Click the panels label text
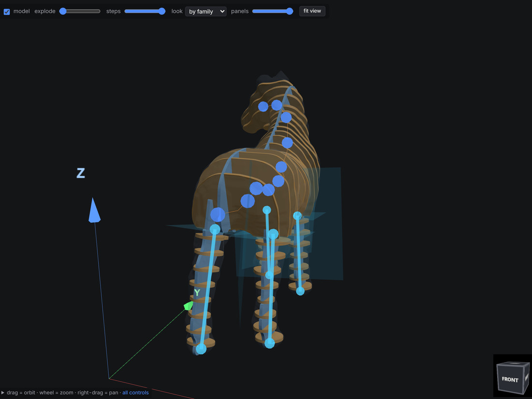This screenshot has width=532, height=399. 240,11
